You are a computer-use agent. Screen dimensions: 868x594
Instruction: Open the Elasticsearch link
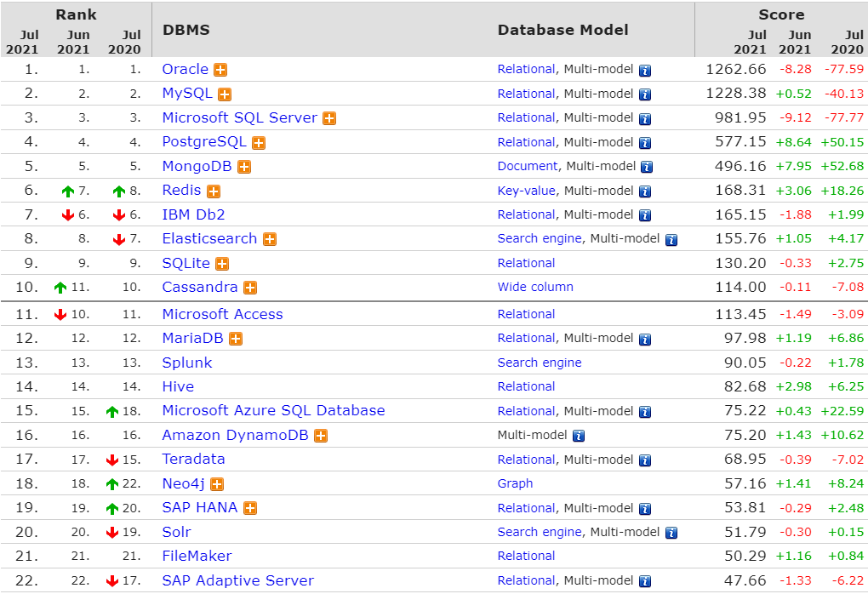[x=210, y=238]
